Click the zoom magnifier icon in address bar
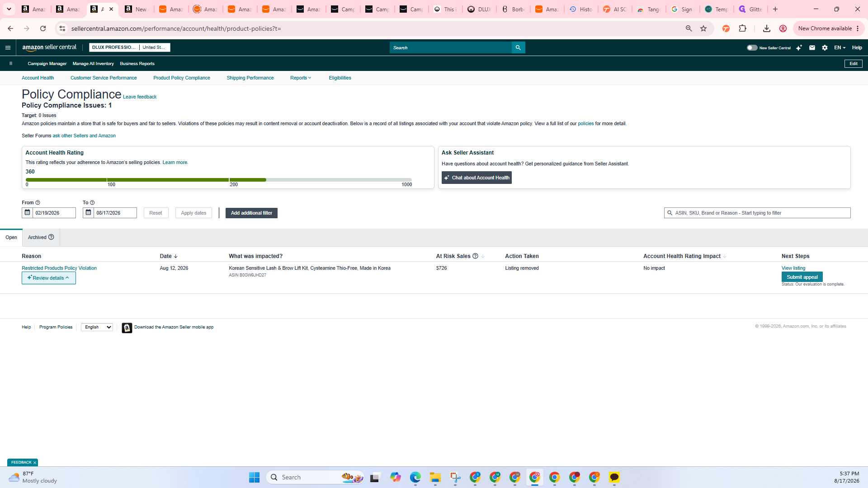The image size is (868, 488). [689, 28]
